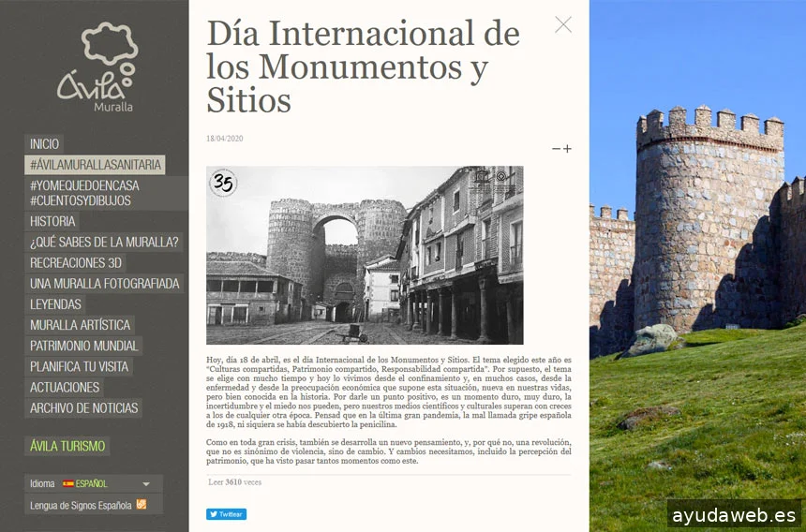Viewport: 806px width, 532px height.
Task: Select PLANIFICA TU VISITA in the menu
Action: click(x=79, y=366)
